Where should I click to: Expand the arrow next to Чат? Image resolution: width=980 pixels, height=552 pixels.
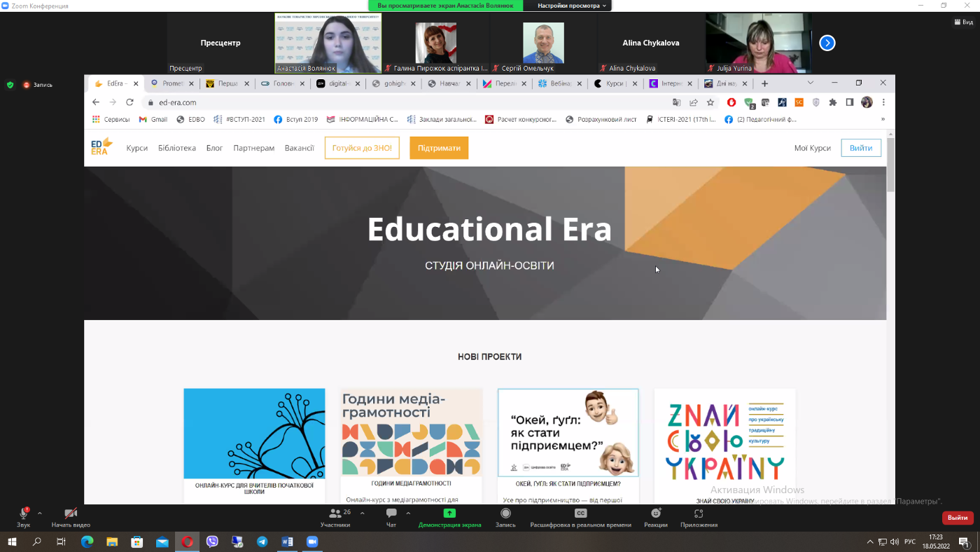408,513
